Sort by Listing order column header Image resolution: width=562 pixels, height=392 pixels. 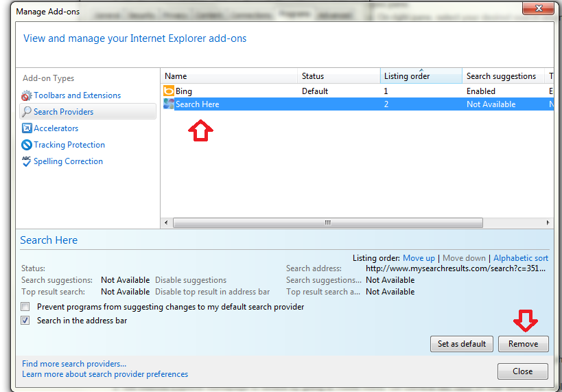(421, 76)
